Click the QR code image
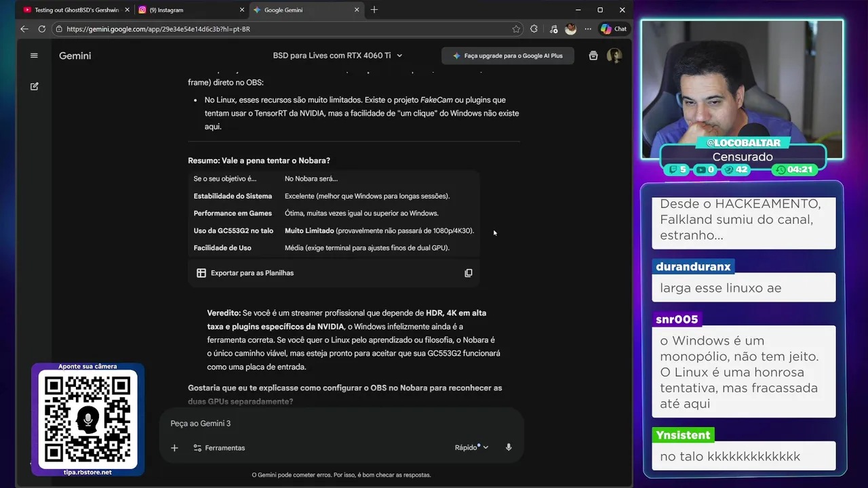 coord(87,420)
